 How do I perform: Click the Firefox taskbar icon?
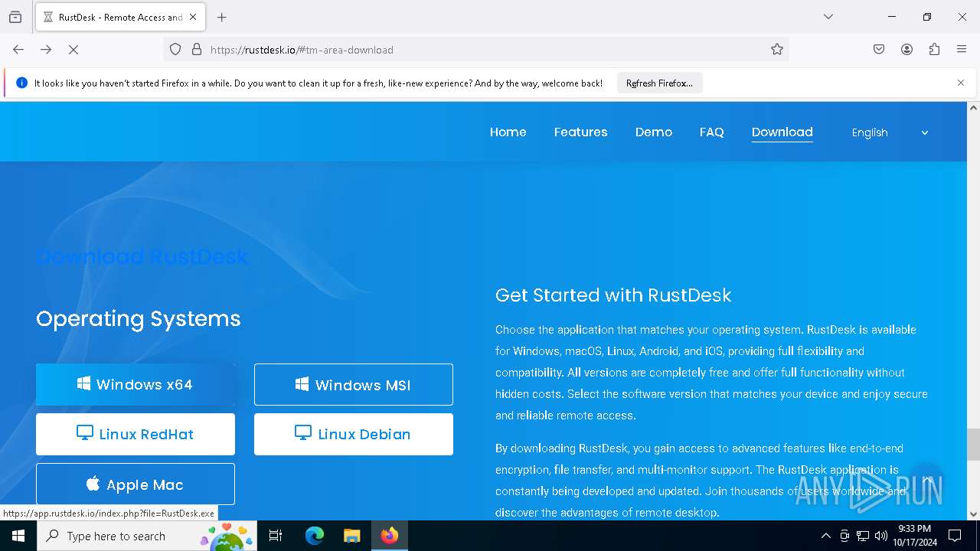[390, 536]
